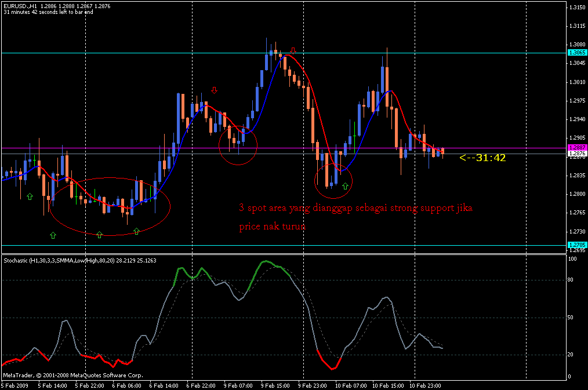
Task: Select the magenta horizontal line at 1.2887
Action: 284,148
